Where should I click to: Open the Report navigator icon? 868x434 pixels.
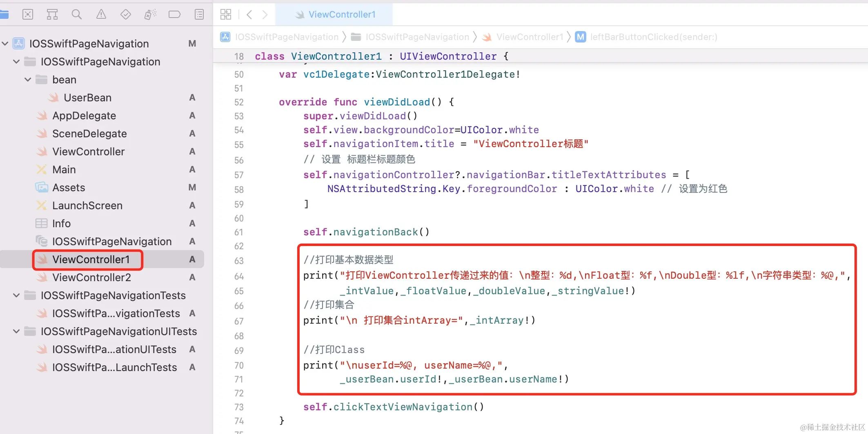(x=199, y=15)
